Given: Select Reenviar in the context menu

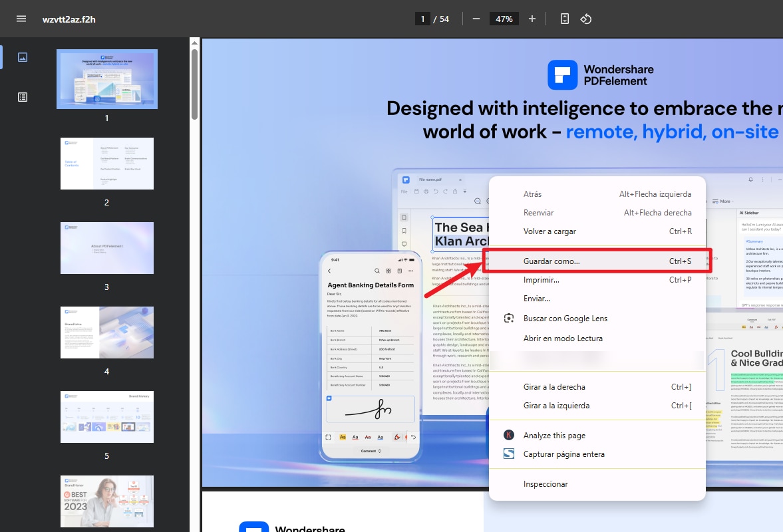Looking at the screenshot, I should coord(597,213).
